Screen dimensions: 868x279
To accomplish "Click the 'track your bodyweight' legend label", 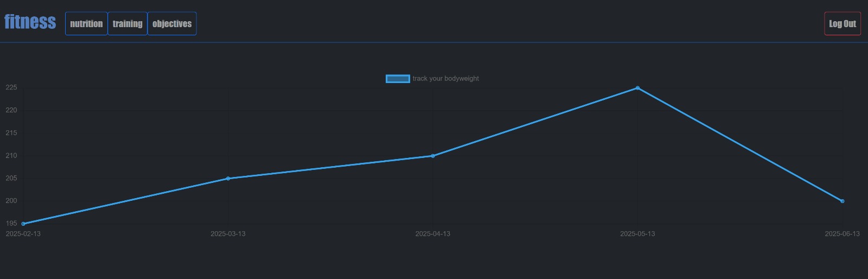I will point(446,79).
